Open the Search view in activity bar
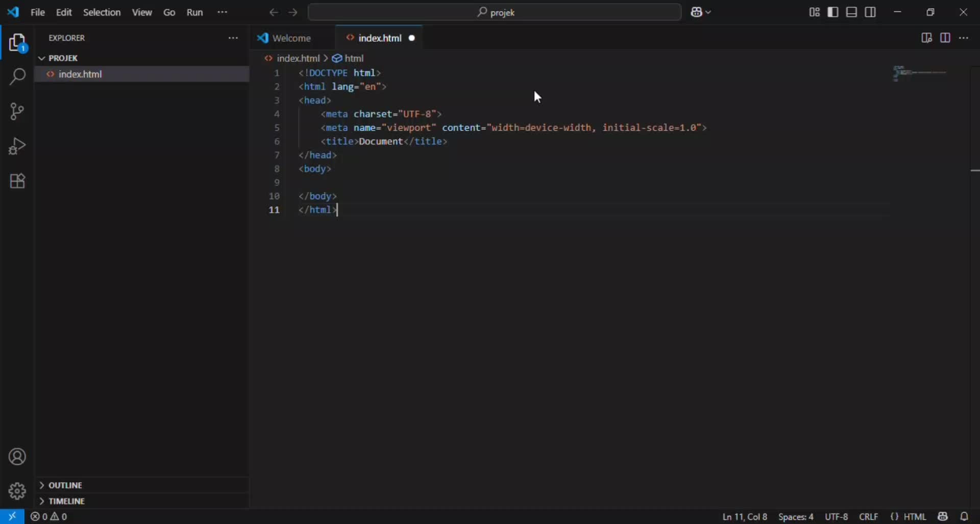Screen dimensions: 980x524 pos(17,77)
